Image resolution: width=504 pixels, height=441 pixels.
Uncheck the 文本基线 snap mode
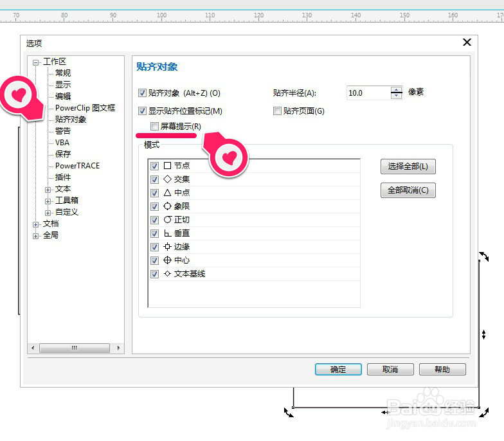[x=154, y=274]
